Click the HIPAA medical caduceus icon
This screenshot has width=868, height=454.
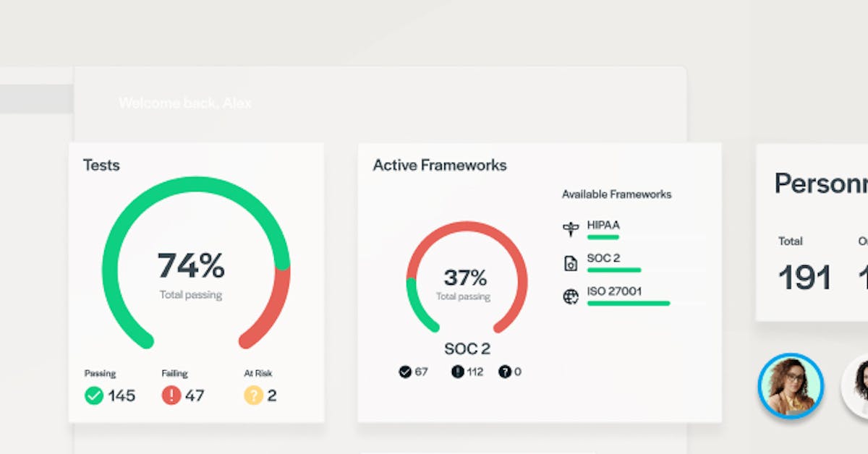click(571, 228)
